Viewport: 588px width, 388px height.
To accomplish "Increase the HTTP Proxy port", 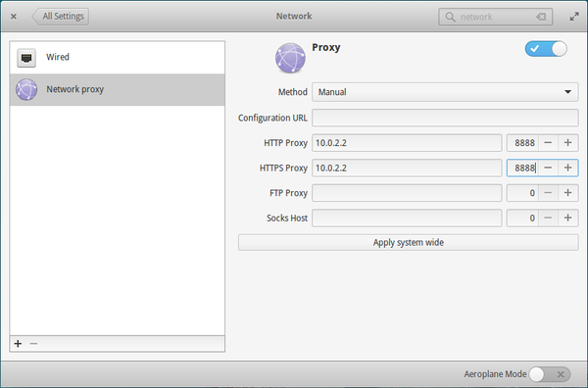I will pos(567,143).
